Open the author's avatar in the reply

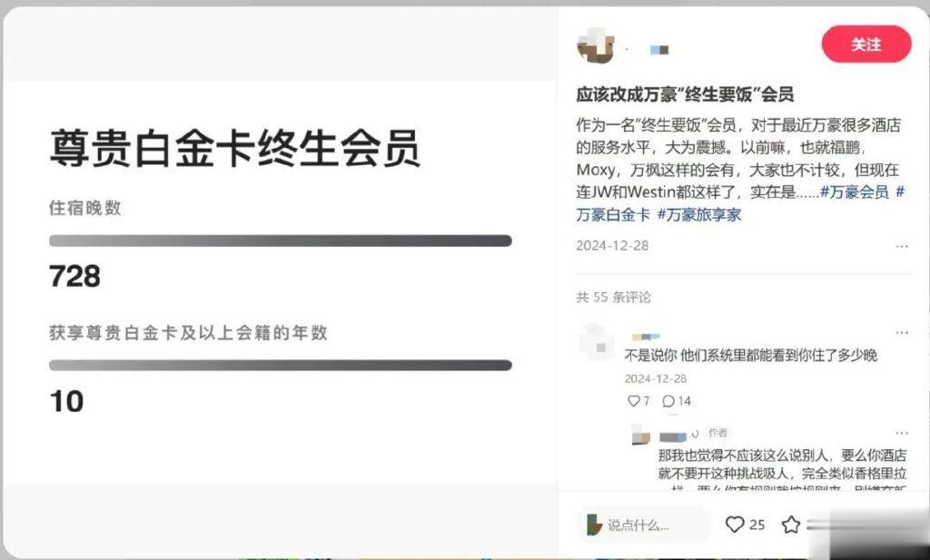coord(641,435)
